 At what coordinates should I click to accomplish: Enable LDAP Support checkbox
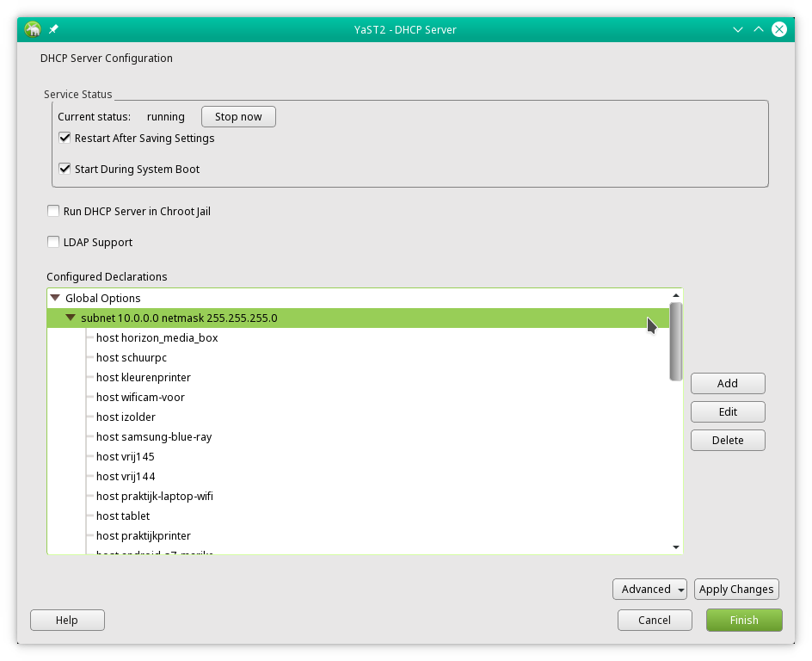point(53,242)
